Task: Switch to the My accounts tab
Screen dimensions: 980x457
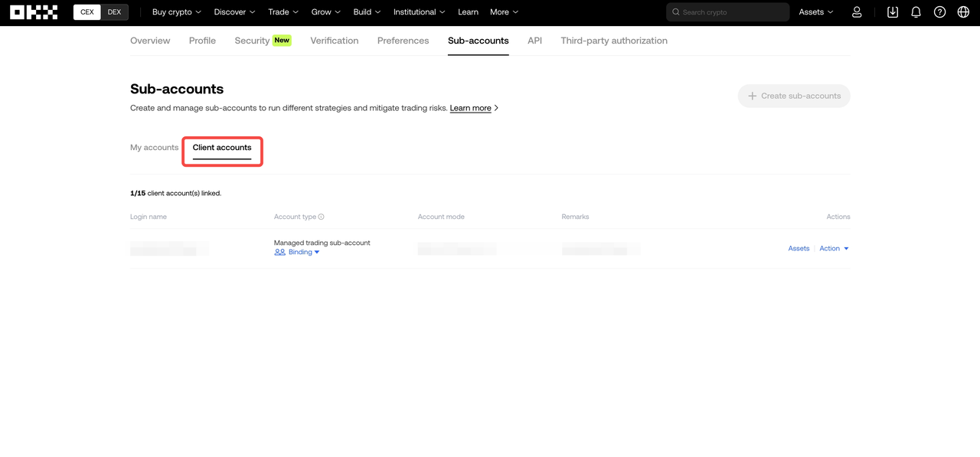Action: click(154, 147)
